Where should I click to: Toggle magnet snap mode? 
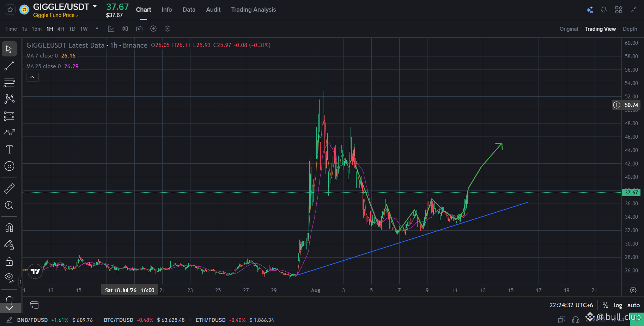[x=9, y=228]
